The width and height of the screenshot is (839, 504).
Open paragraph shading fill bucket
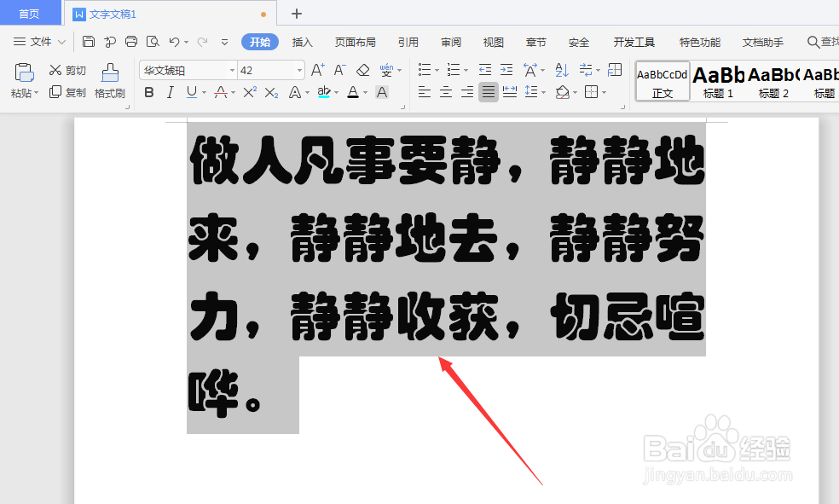pos(563,92)
